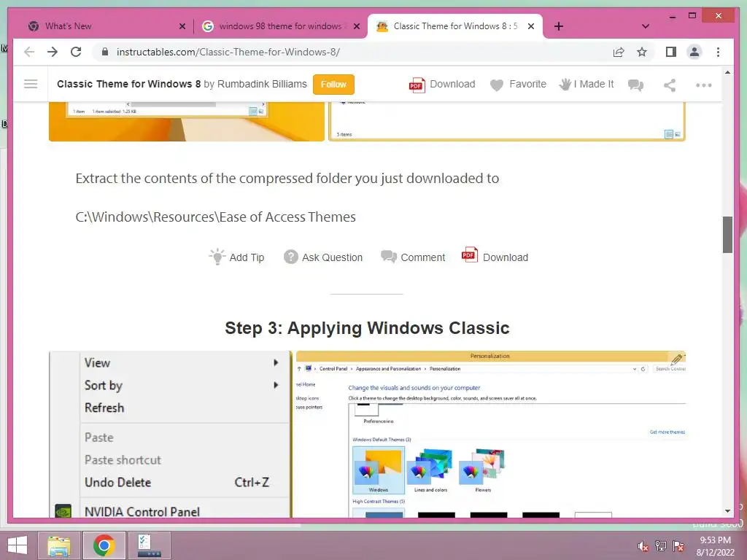Click the share icon in Instructables header
The height and width of the screenshot is (560, 747).
point(670,85)
